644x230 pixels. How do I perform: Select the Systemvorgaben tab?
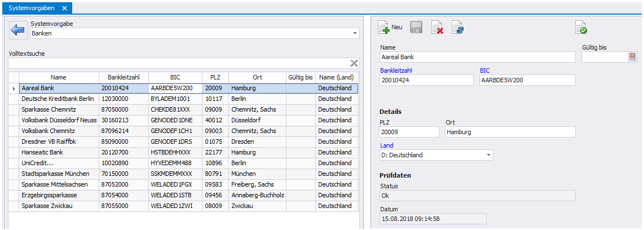[31, 8]
